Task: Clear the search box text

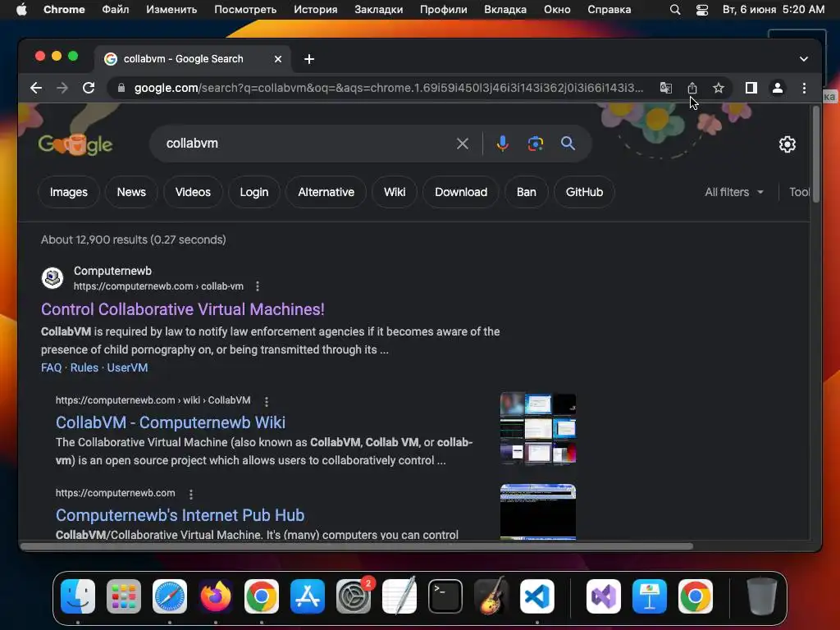Action: (463, 144)
